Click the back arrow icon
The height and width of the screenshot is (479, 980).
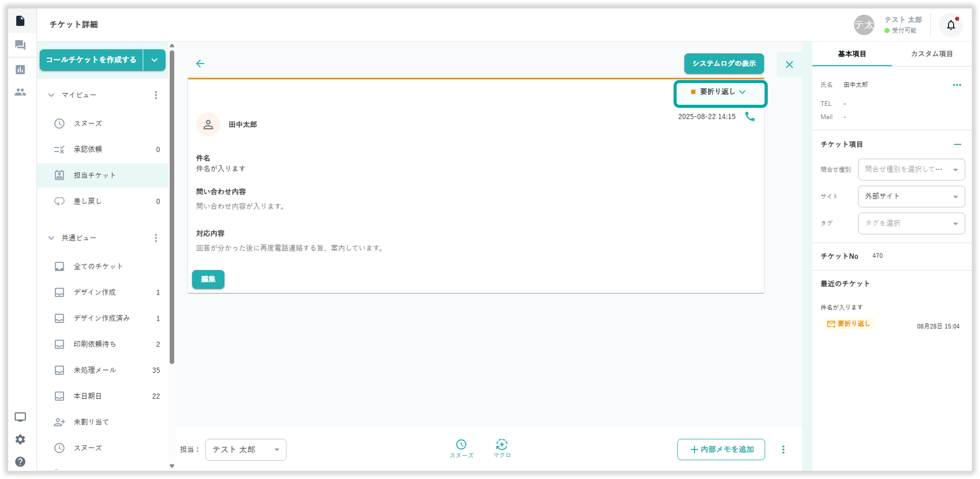200,64
